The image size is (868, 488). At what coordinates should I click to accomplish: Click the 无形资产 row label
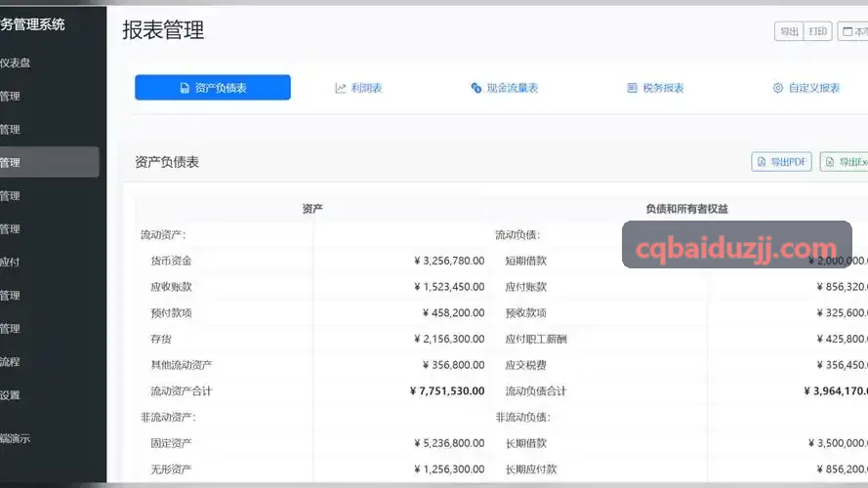click(x=171, y=468)
